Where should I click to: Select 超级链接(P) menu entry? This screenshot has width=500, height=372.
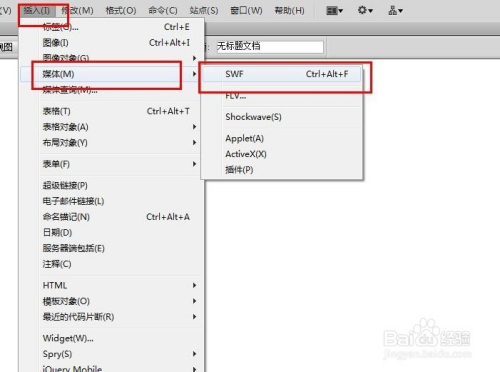coord(112,185)
